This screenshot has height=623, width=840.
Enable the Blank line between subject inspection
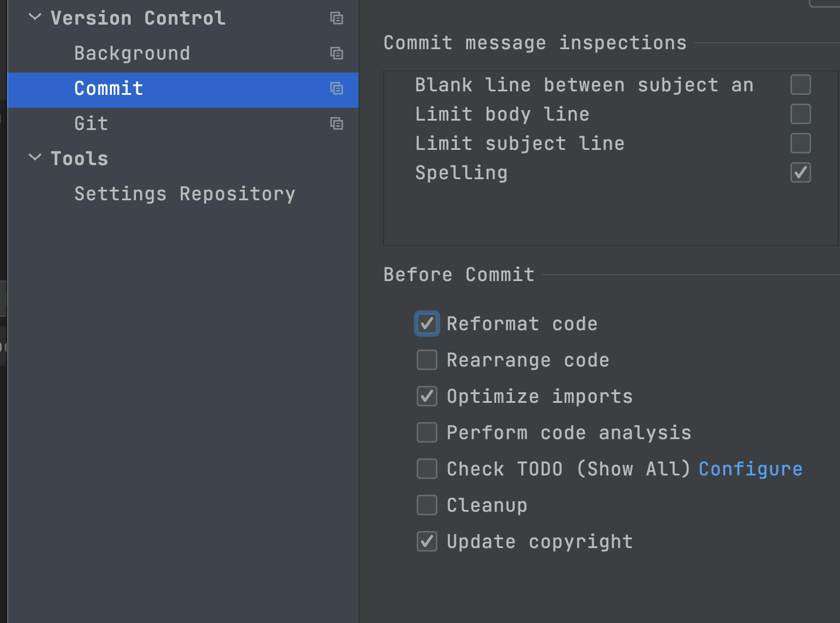tap(800, 84)
